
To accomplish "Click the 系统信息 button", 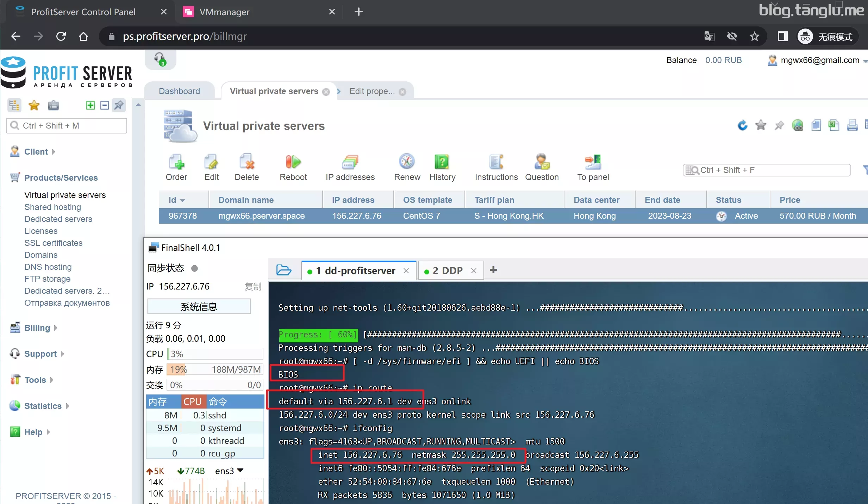I will [x=199, y=306].
